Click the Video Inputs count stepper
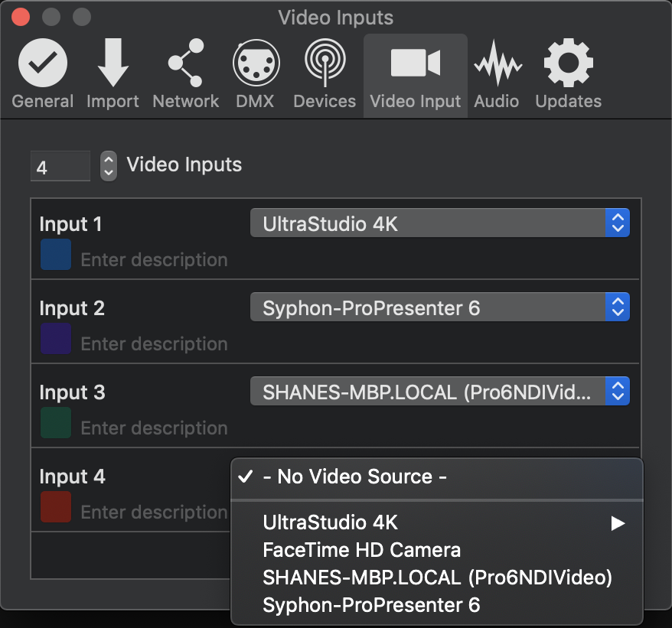This screenshot has height=628, width=672. (x=109, y=166)
